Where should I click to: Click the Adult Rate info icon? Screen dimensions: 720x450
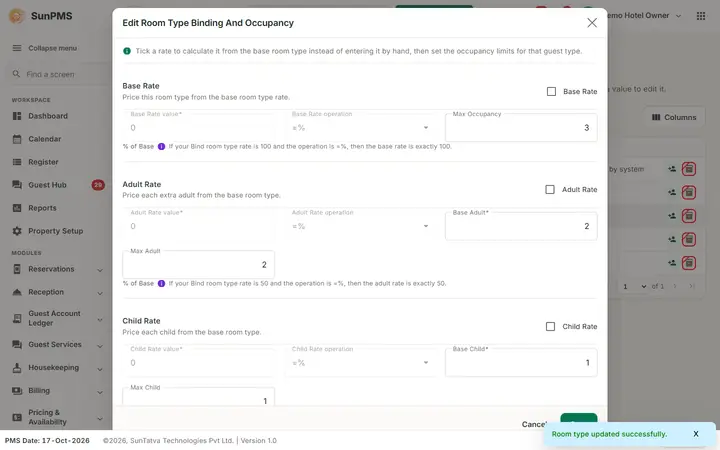pos(161,283)
